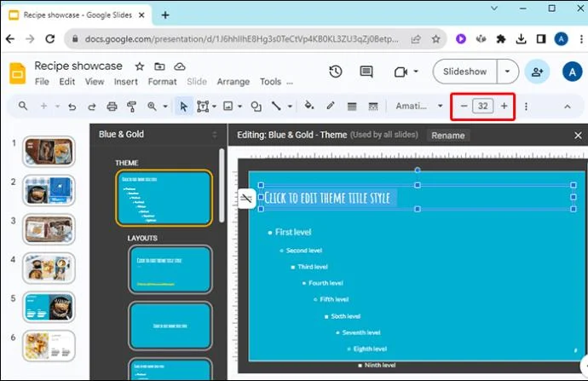Screen dimensions: 588x381
Task: Select the line tool
Action: pyautogui.click(x=276, y=107)
